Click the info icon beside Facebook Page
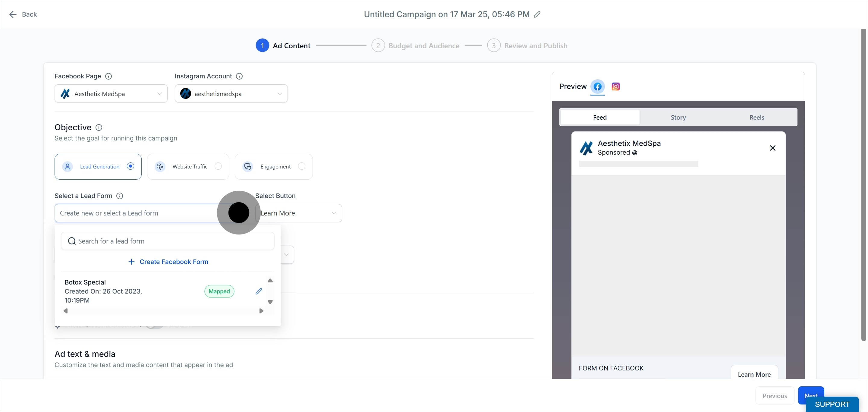Image resolution: width=868 pixels, height=412 pixels. 108,76
